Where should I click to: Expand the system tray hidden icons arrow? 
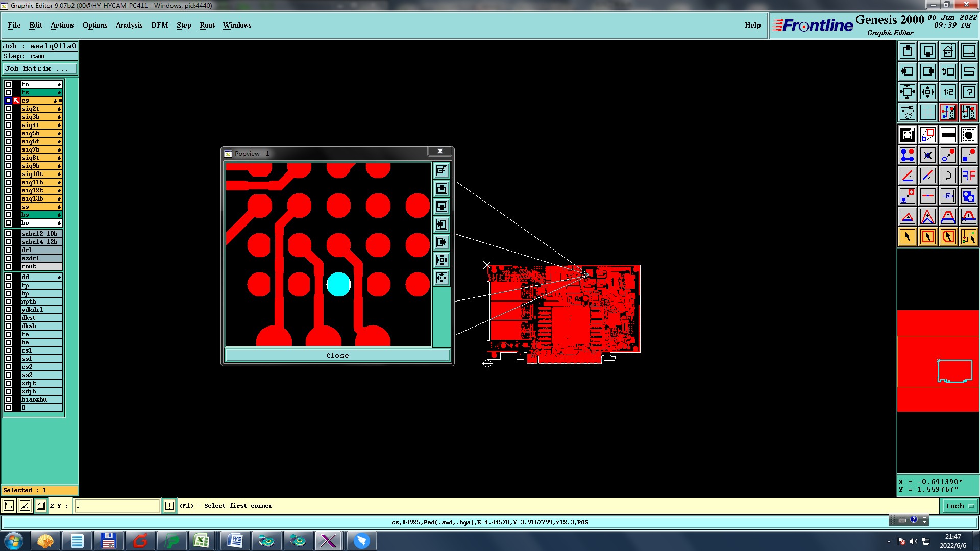click(889, 541)
